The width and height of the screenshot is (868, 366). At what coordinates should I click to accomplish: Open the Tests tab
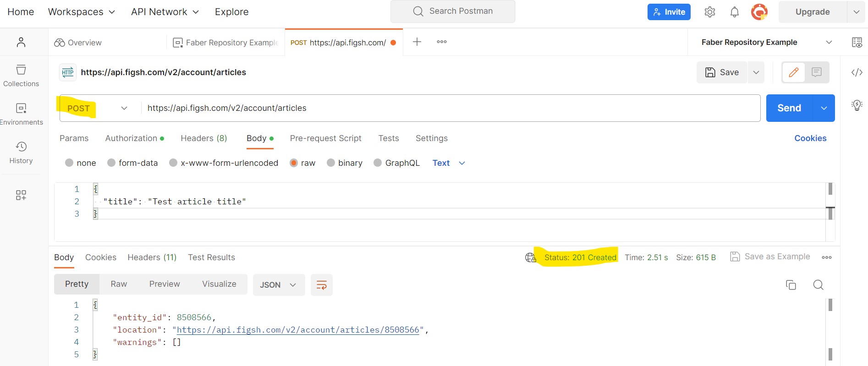389,138
